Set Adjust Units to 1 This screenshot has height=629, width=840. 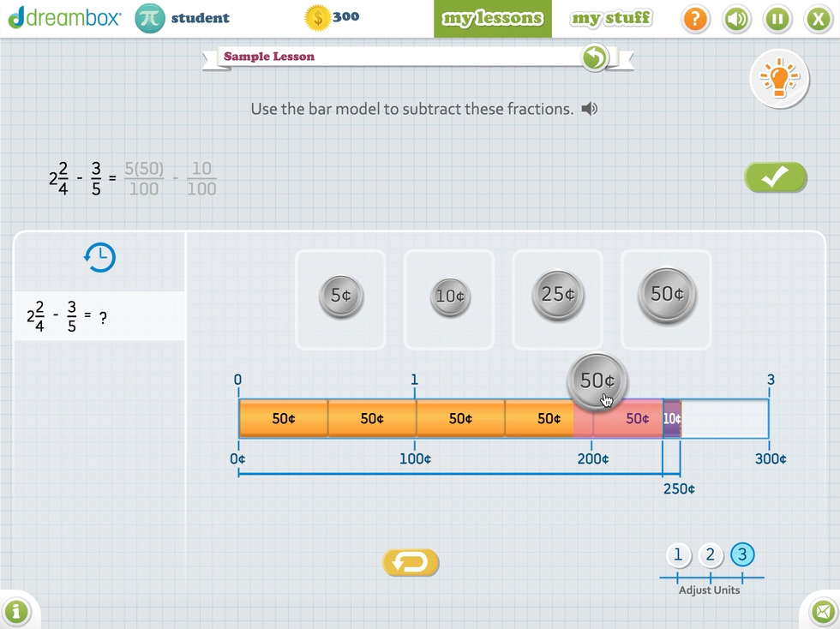(x=678, y=555)
